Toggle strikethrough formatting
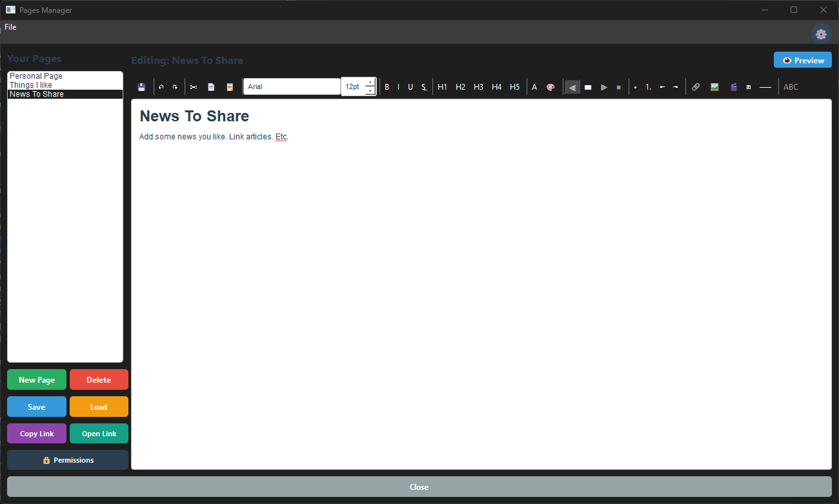The image size is (839, 504). [x=424, y=87]
